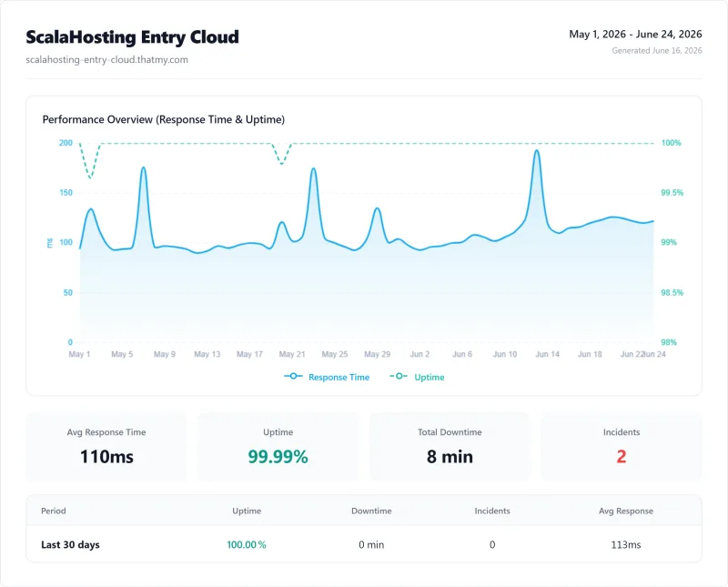The width and height of the screenshot is (728, 587).
Task: Click the Period column header
Action: [x=54, y=511]
